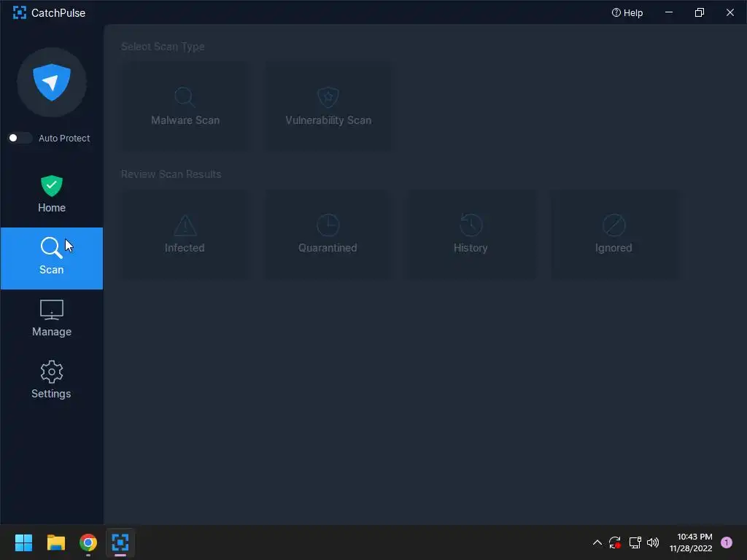Viewport: 747px width, 560px height.
Task: Open File Explorer from the taskbar
Action: [x=55, y=542]
